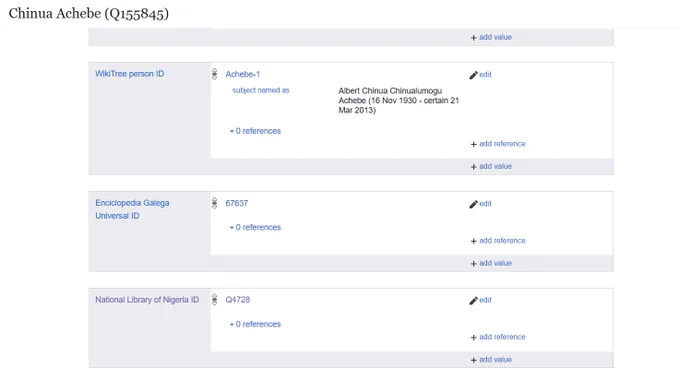Click the rank selector icon beside Q4728

(x=214, y=300)
